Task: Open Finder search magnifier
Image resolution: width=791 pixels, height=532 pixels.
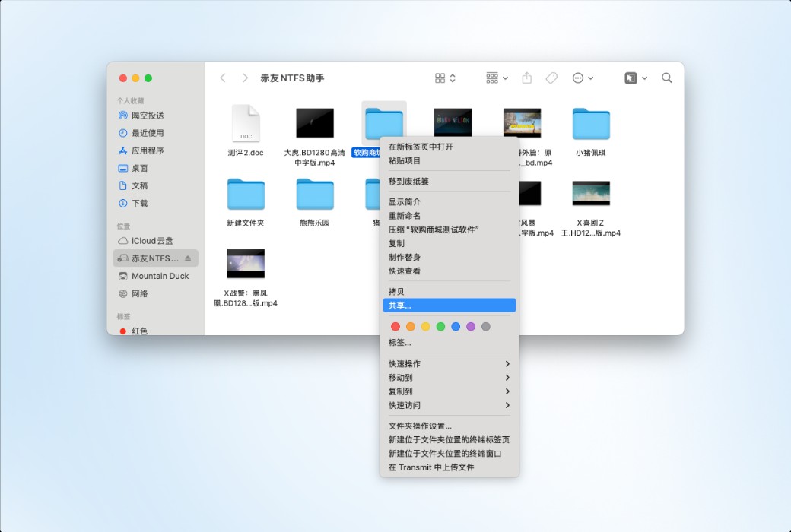Action: 667,78
